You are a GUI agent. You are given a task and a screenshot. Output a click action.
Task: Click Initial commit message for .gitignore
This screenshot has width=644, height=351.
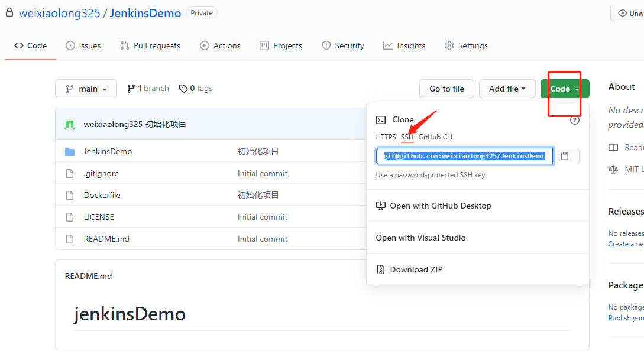coord(263,173)
